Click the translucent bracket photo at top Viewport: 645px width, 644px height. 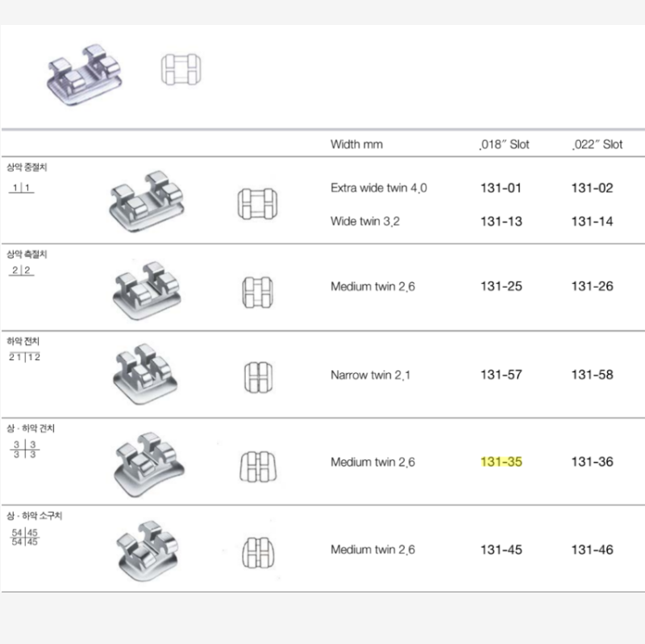85,74
